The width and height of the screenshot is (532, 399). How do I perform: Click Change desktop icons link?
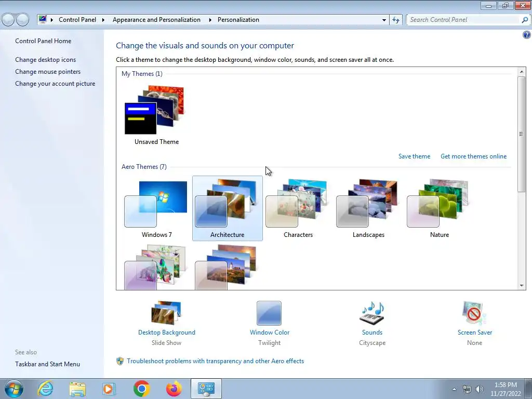click(46, 60)
